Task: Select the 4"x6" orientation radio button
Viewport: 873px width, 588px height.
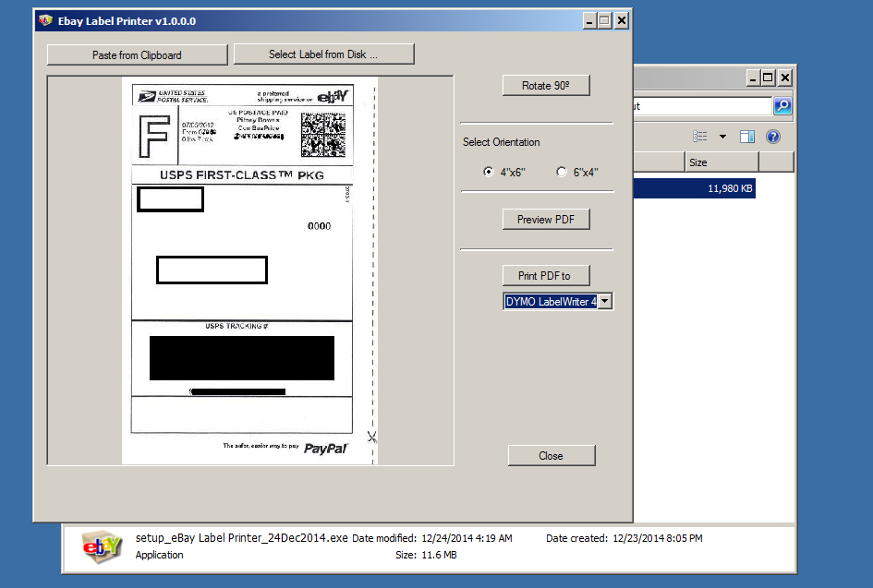Action: (x=489, y=172)
